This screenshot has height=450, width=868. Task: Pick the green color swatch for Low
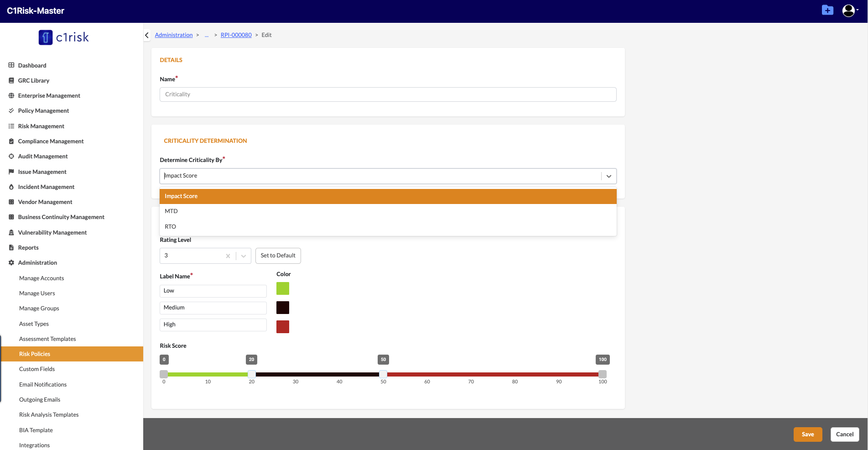(x=283, y=288)
